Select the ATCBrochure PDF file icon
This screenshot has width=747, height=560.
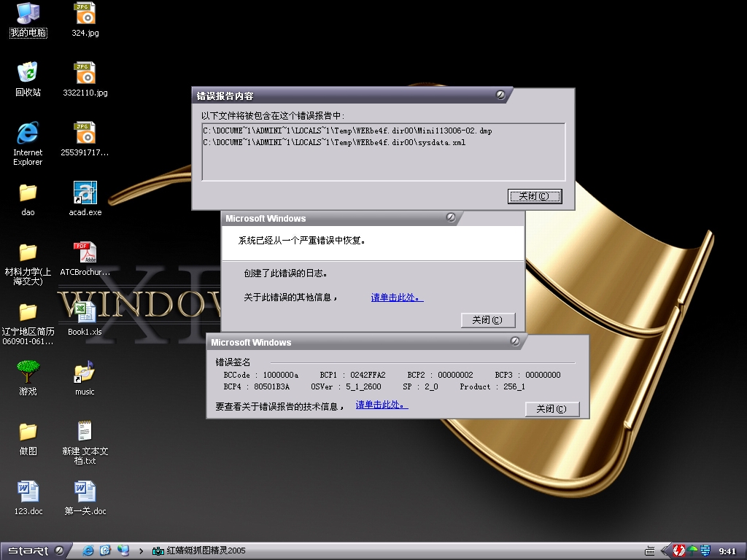[85, 253]
